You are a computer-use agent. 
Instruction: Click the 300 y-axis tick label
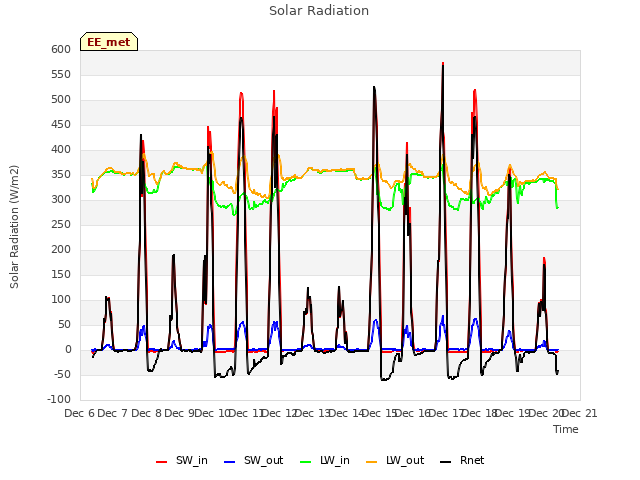[x=61, y=200]
